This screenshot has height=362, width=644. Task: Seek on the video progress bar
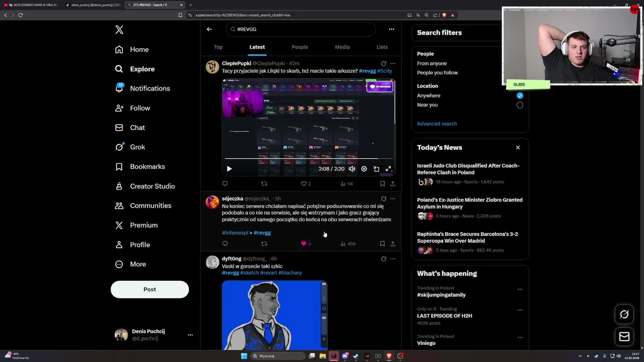click(x=308, y=158)
